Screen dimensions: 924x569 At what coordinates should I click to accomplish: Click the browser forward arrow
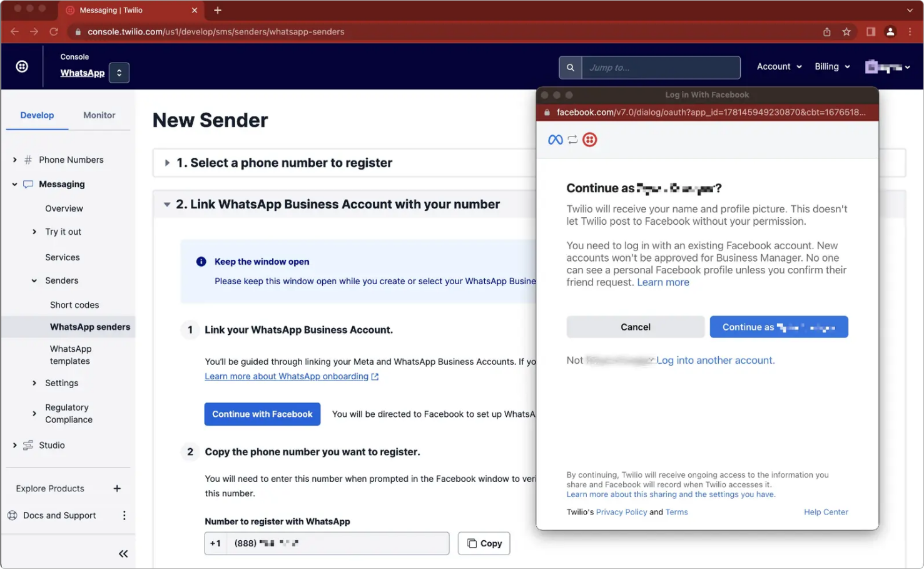coord(34,31)
